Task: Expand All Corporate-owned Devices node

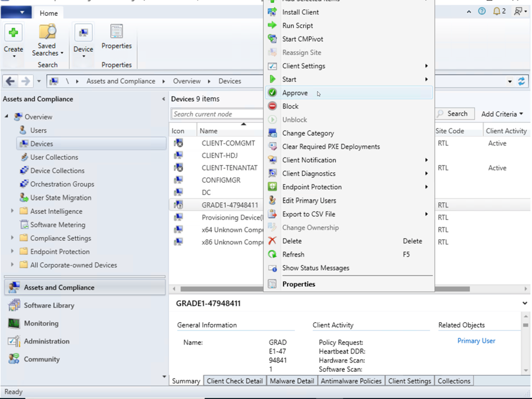Action: (x=12, y=265)
